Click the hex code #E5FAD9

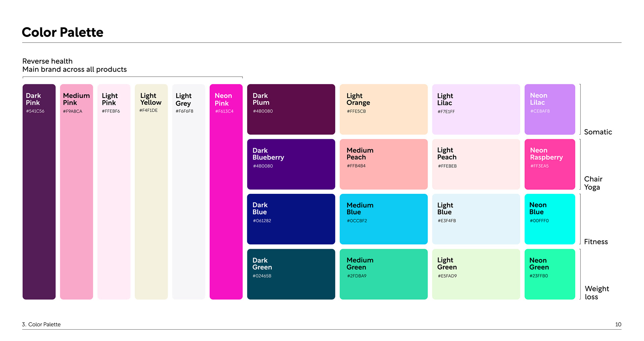(x=447, y=276)
